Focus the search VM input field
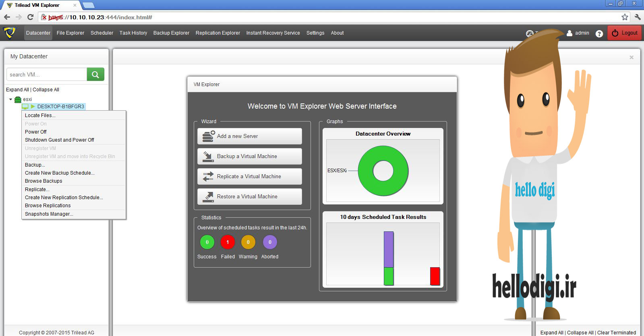Image resolution: width=644 pixels, height=336 pixels. click(x=47, y=74)
